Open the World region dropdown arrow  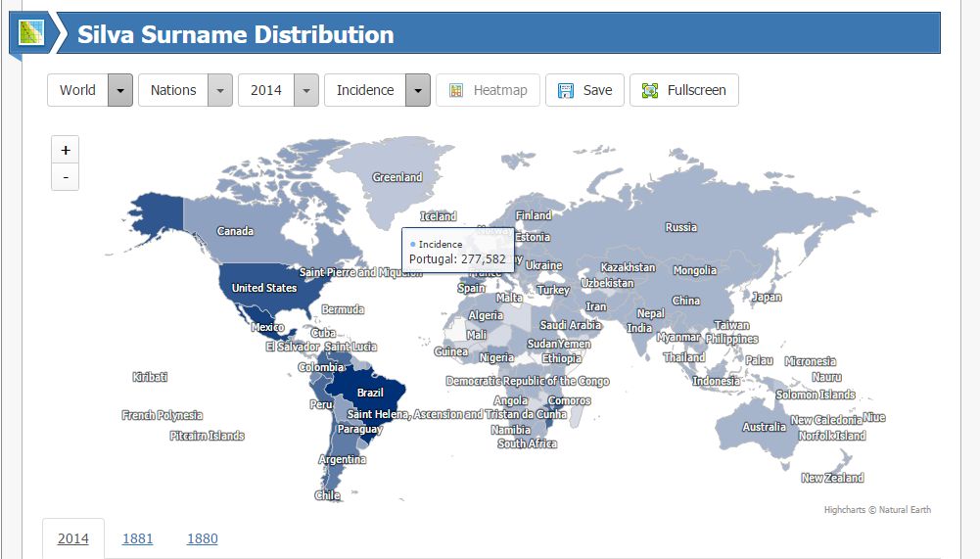pyautogui.click(x=119, y=90)
